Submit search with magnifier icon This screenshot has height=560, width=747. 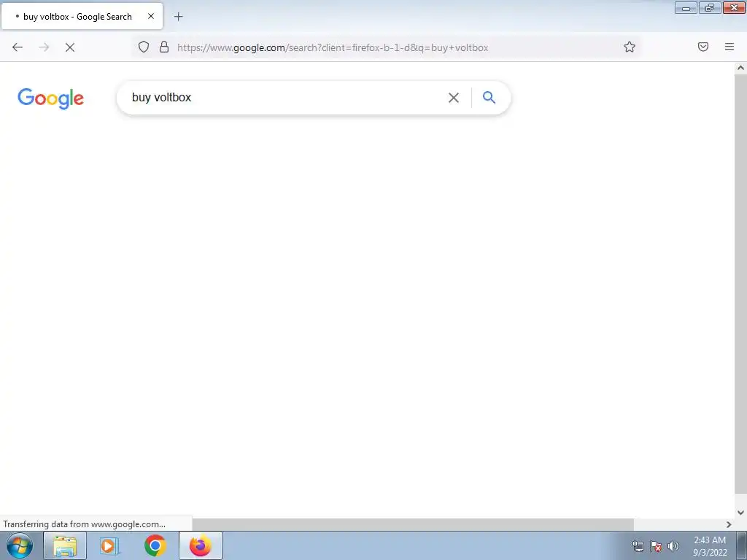[489, 98]
